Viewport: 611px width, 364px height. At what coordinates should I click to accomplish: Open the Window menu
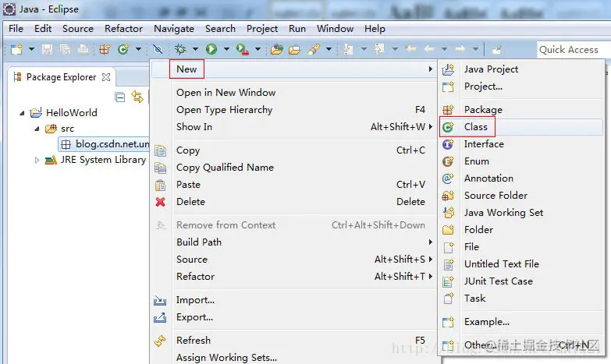[335, 29]
